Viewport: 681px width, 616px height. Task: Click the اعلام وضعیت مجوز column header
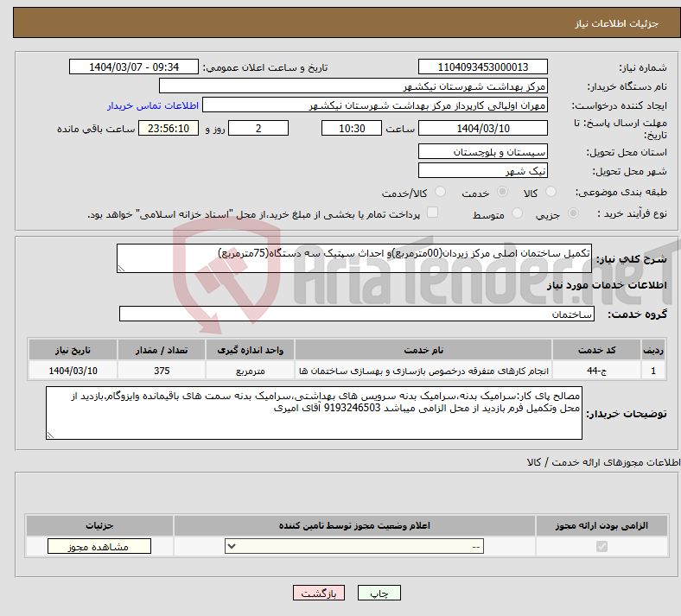point(354,525)
